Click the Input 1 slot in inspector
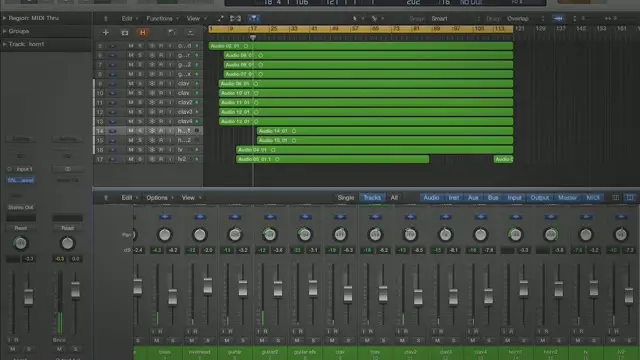Image resolution: width=640 pixels, height=360 pixels. click(x=21, y=169)
